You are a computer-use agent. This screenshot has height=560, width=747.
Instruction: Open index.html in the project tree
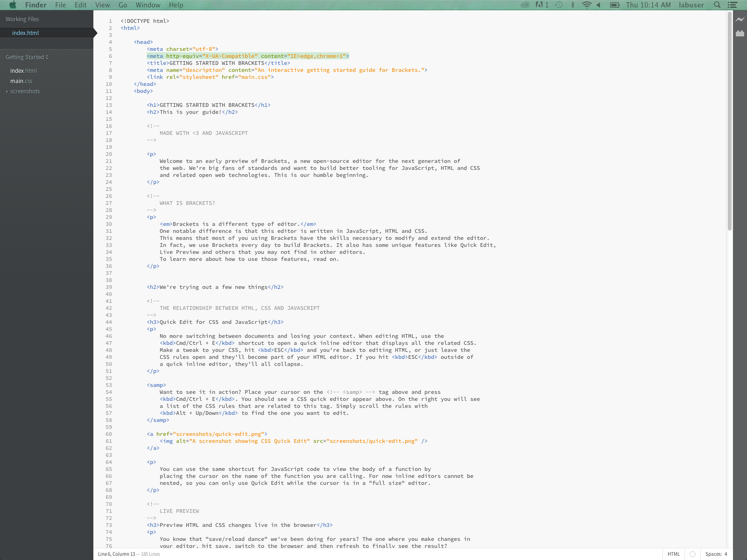(x=23, y=71)
